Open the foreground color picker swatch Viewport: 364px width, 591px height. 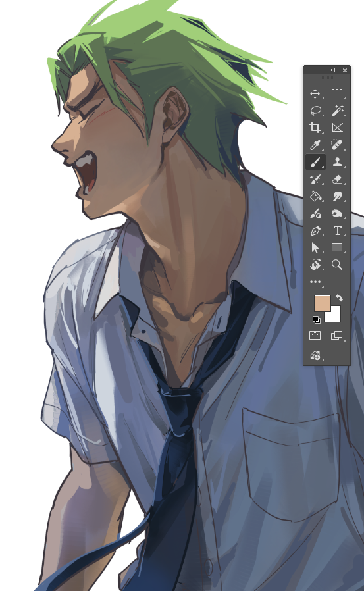click(322, 303)
